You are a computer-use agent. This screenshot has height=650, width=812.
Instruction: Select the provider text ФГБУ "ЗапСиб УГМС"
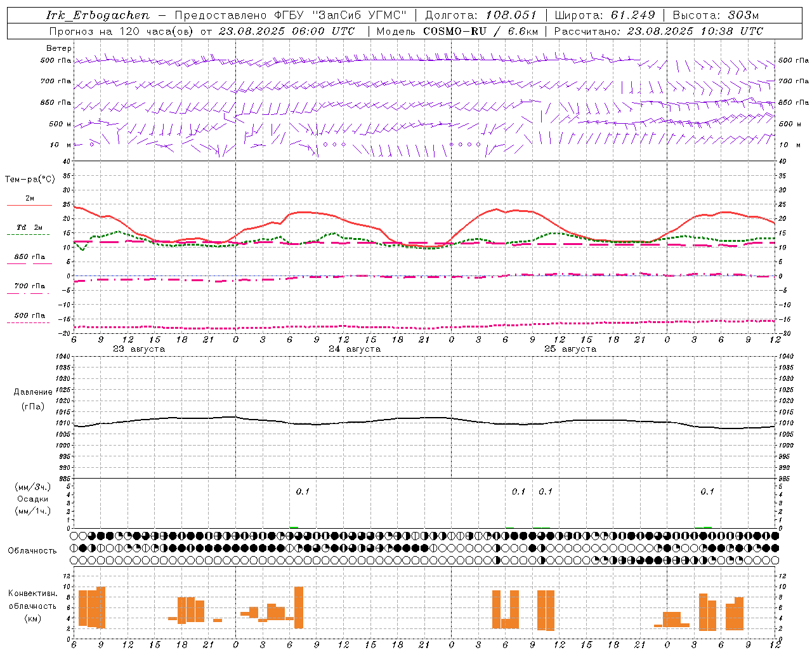339,15
